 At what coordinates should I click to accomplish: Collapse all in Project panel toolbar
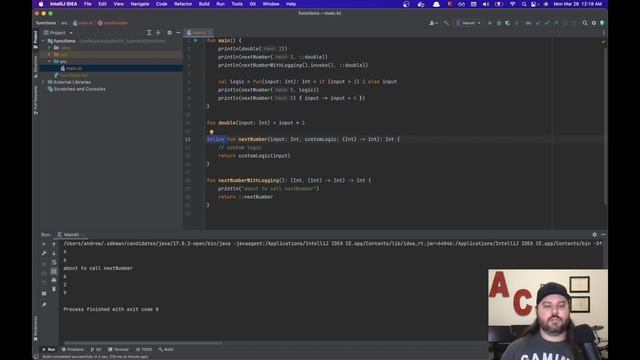pos(158,33)
